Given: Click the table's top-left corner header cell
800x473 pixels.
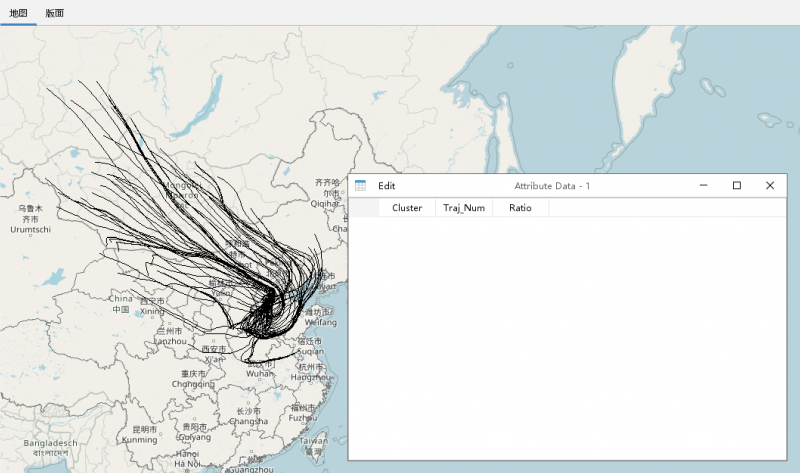Looking at the screenshot, I should coord(364,208).
